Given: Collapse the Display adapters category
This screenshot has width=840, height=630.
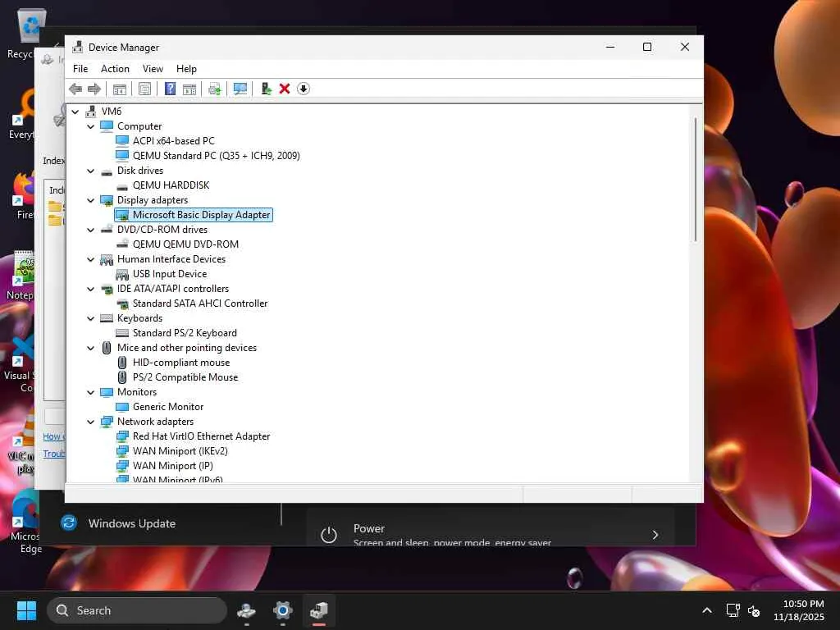Looking at the screenshot, I should (x=90, y=200).
